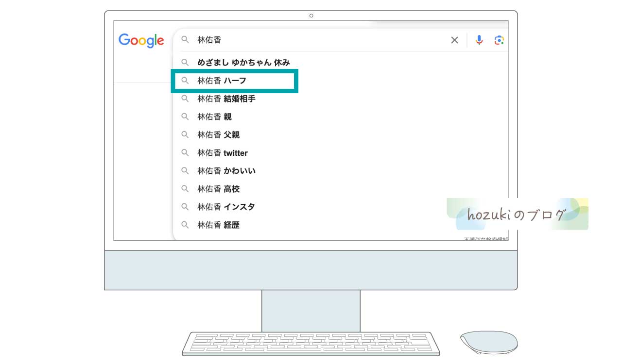Open Google Lens image search icon
Screen dimensions: 622x364
coord(499,40)
